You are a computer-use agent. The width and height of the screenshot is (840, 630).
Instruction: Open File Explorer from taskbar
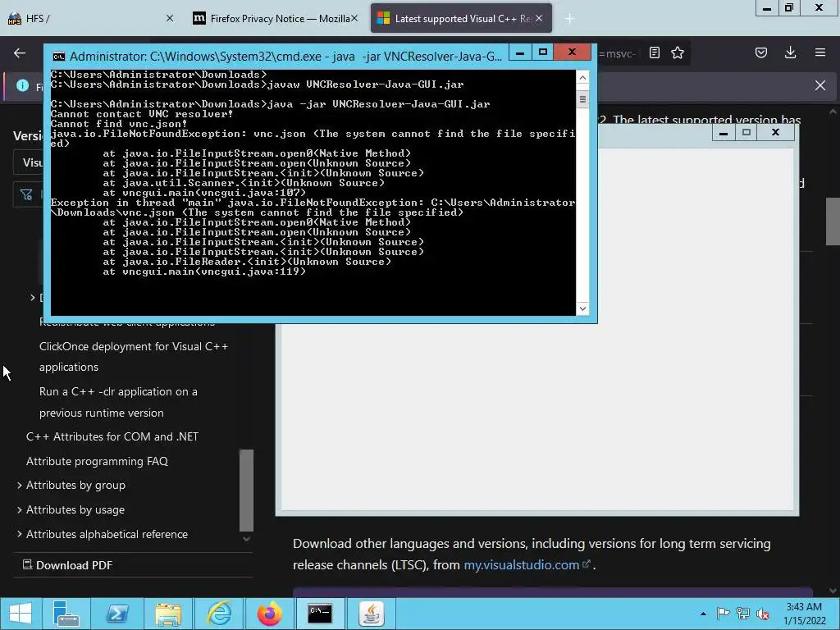tap(168, 614)
